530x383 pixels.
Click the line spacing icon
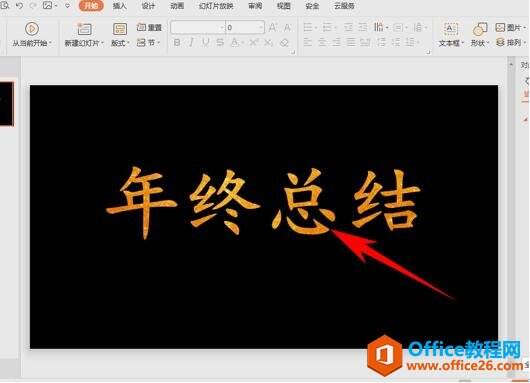point(418,27)
